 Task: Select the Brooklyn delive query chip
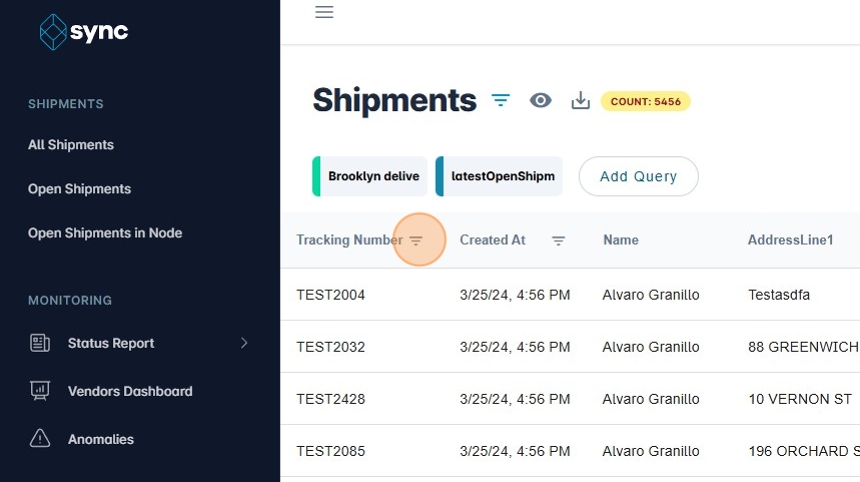371,176
